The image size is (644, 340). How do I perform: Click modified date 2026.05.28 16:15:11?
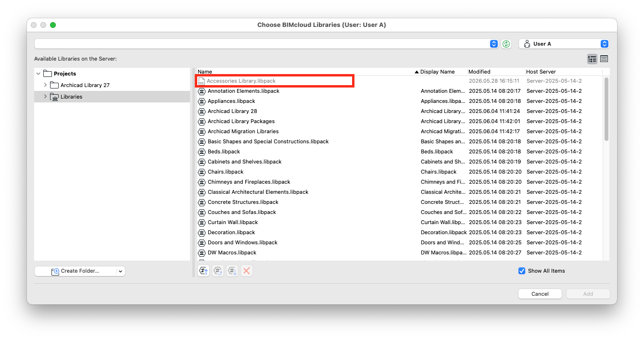click(494, 81)
